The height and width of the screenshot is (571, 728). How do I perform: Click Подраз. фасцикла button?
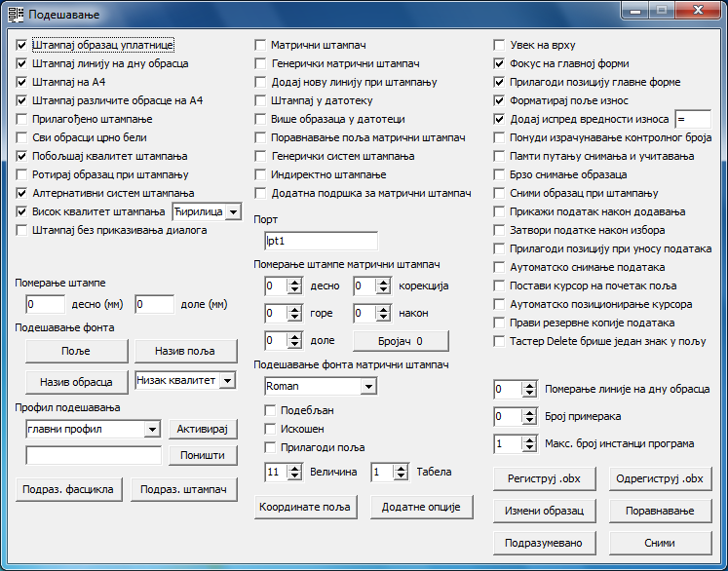[69, 489]
